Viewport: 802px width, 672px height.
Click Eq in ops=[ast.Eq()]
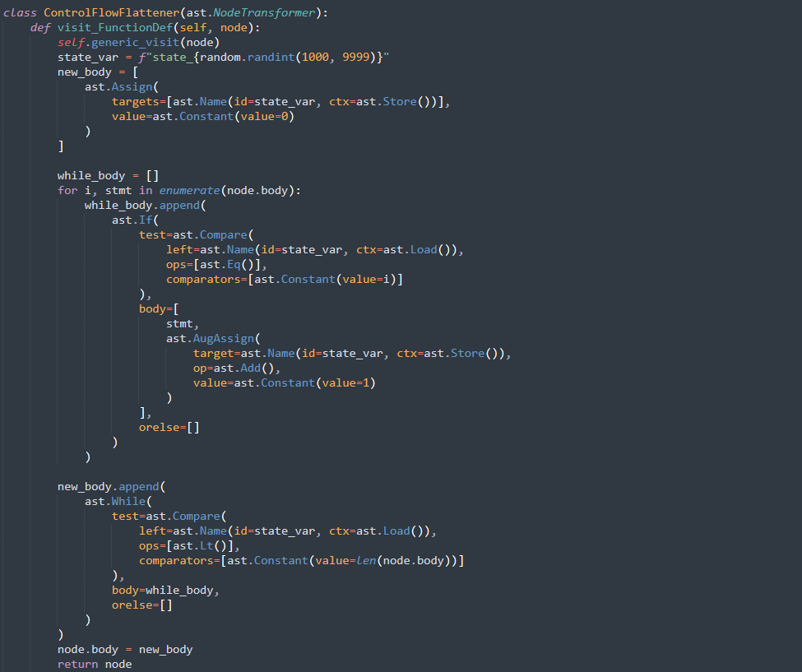tap(234, 265)
